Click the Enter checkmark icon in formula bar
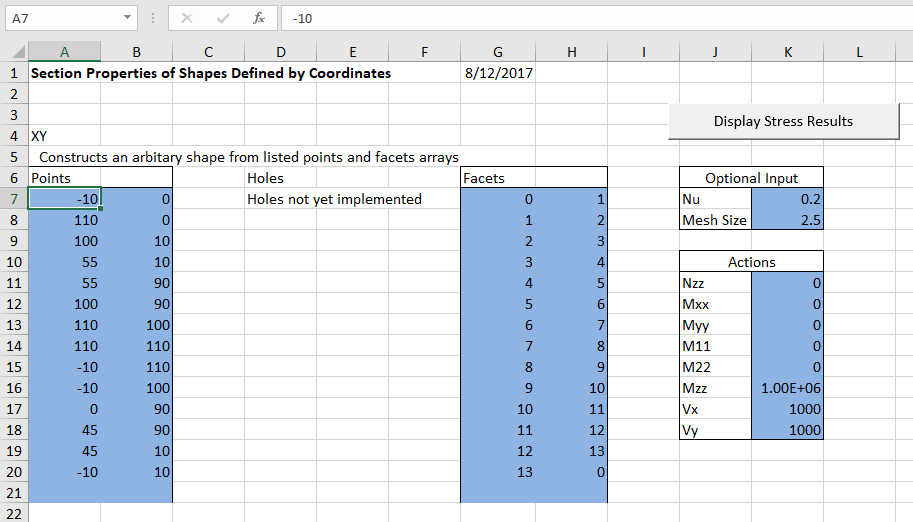The image size is (913, 522). pos(224,18)
